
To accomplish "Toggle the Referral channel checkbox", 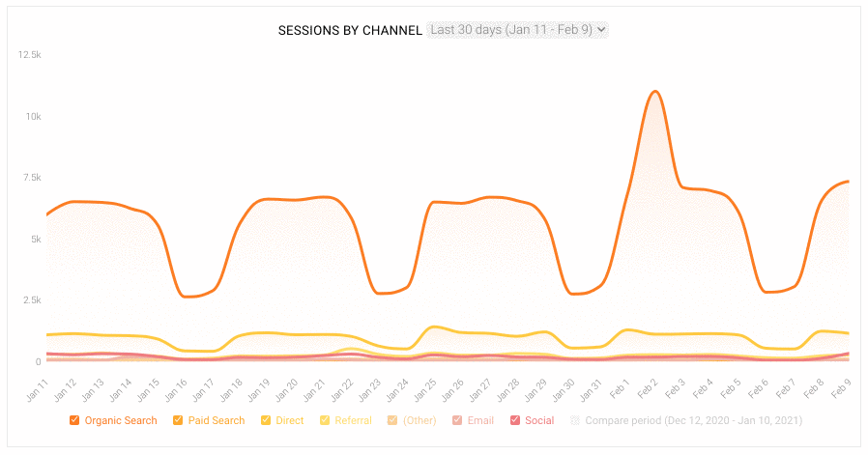I will (325, 420).
